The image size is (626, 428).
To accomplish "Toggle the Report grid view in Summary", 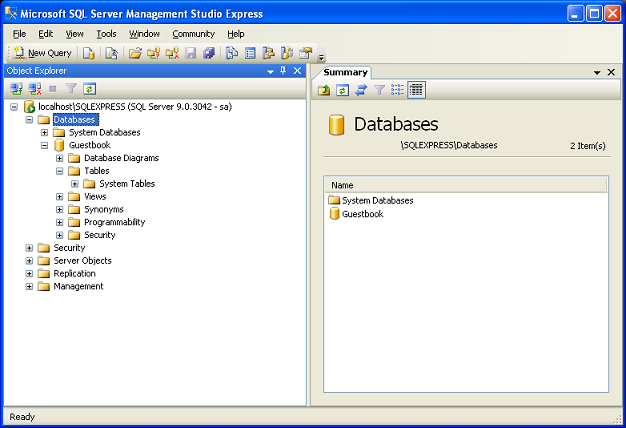I will point(416,90).
